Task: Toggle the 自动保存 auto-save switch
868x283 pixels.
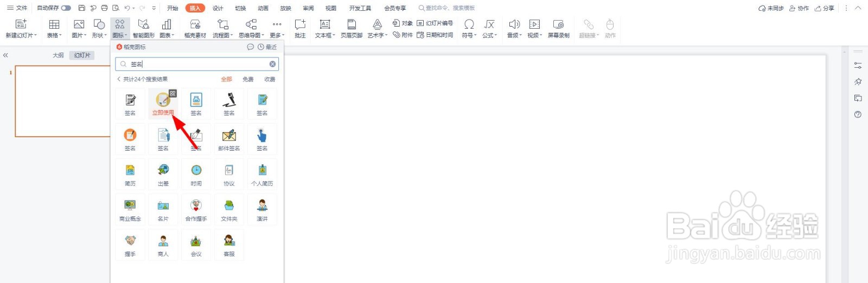Action: click(66, 8)
